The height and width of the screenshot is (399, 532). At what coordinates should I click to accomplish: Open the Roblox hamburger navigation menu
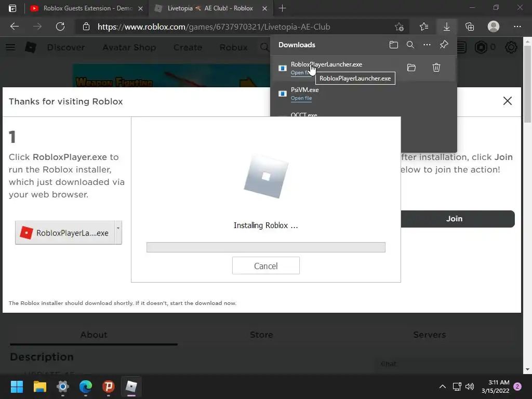coord(10,47)
